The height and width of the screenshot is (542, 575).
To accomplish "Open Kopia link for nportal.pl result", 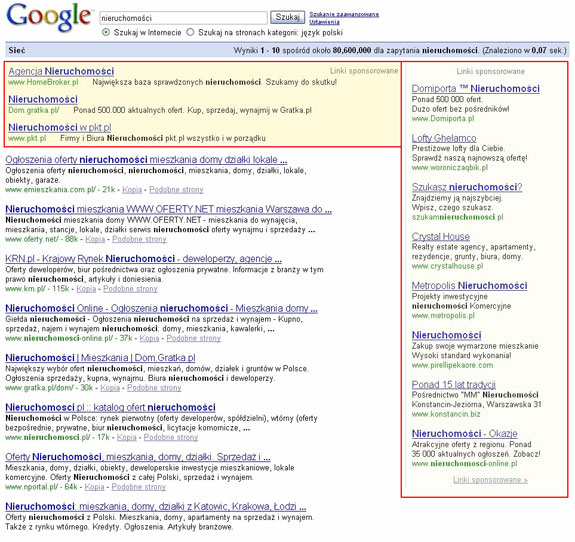I will pyautogui.click(x=95, y=487).
